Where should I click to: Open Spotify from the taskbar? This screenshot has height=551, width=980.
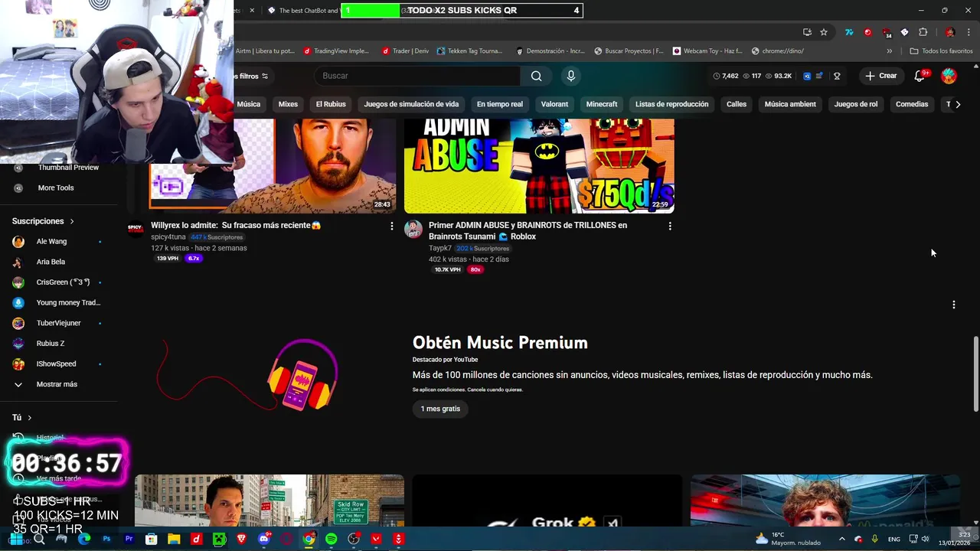point(332,539)
